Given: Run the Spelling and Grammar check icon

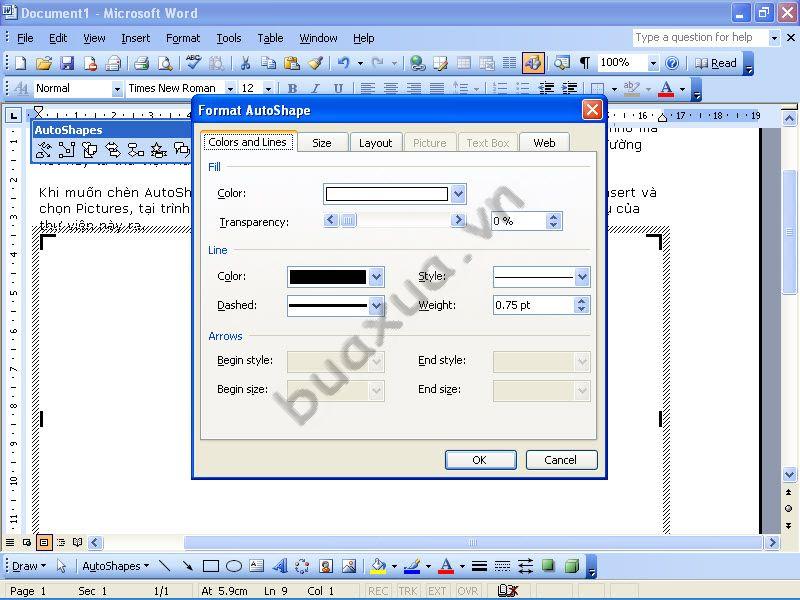Looking at the screenshot, I should [x=193, y=63].
